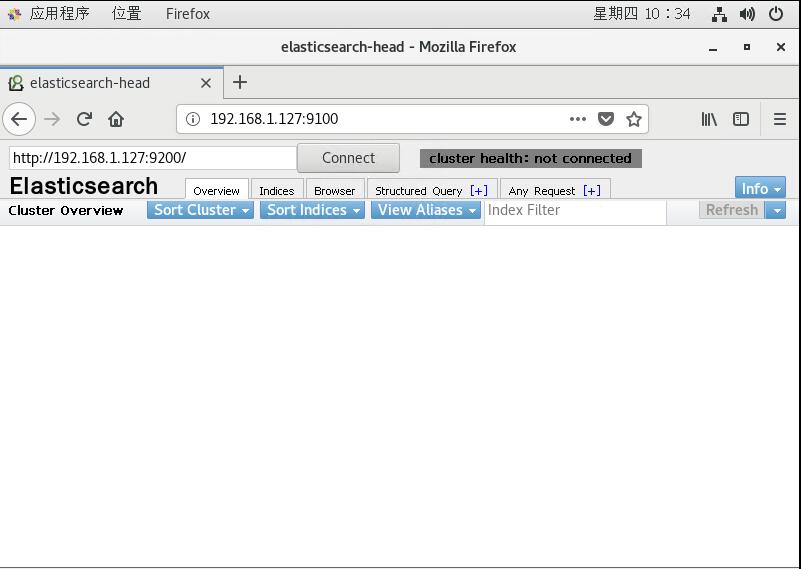Open the Refresh interval dropdown arrow
Screen dimensions: 801x569
pos(775,210)
